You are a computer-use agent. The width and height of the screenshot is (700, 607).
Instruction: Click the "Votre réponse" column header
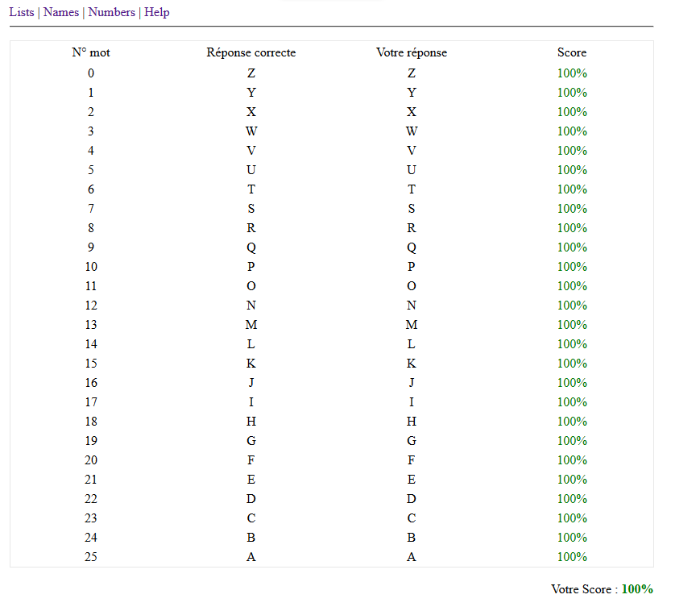(411, 52)
